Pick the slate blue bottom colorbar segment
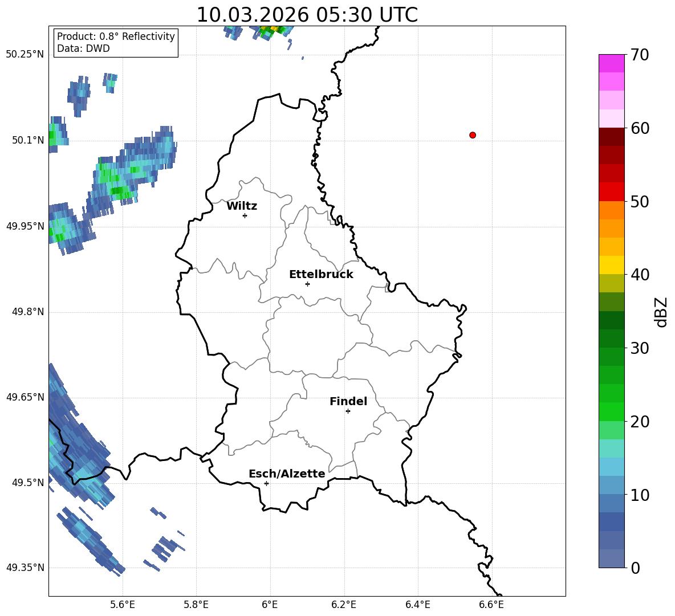Screen dimensions: 675x616 611,558
